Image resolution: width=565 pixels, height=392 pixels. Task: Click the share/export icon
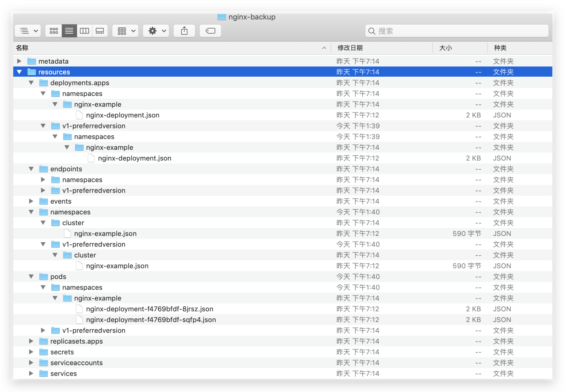(x=184, y=30)
